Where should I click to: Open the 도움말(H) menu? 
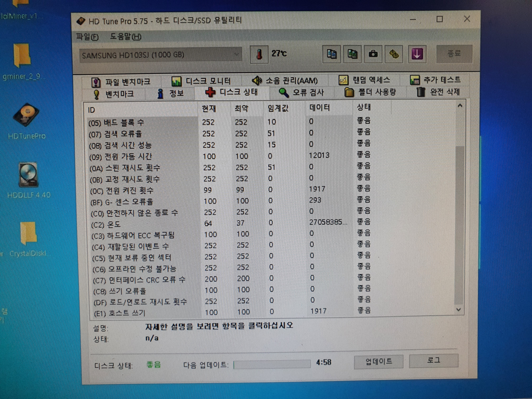(126, 37)
